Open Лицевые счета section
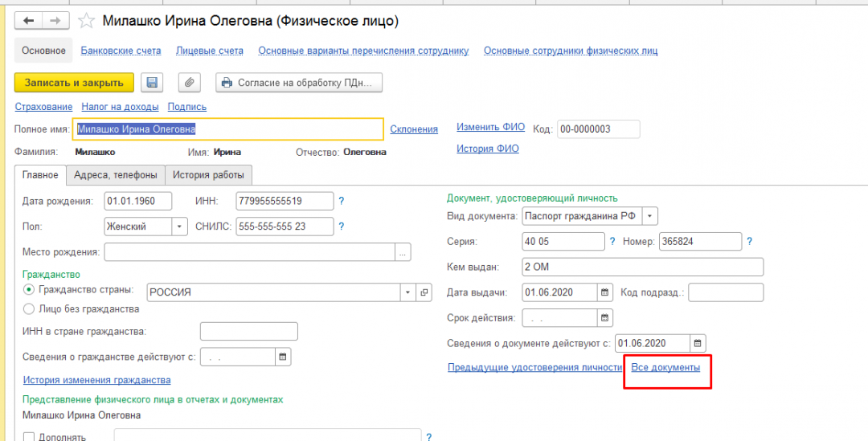This screenshot has width=868, height=441. pyautogui.click(x=210, y=51)
